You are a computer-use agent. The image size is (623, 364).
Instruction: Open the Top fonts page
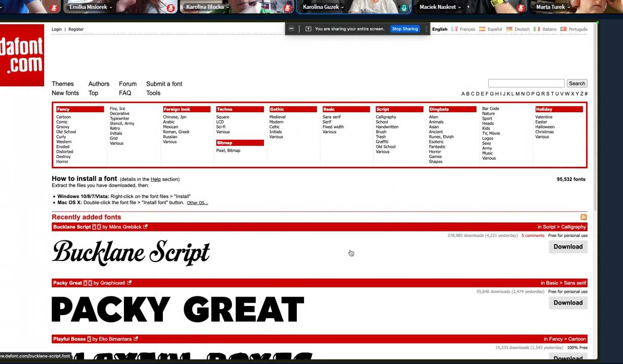(93, 93)
